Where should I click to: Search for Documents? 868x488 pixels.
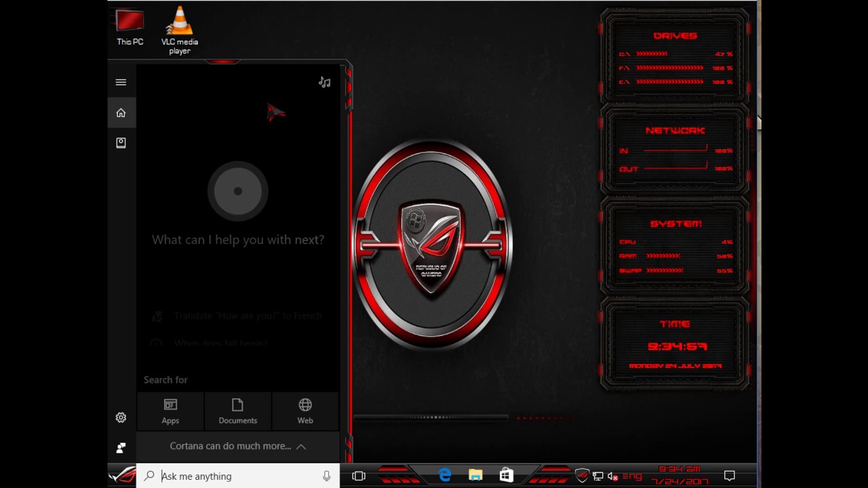[x=238, y=411]
